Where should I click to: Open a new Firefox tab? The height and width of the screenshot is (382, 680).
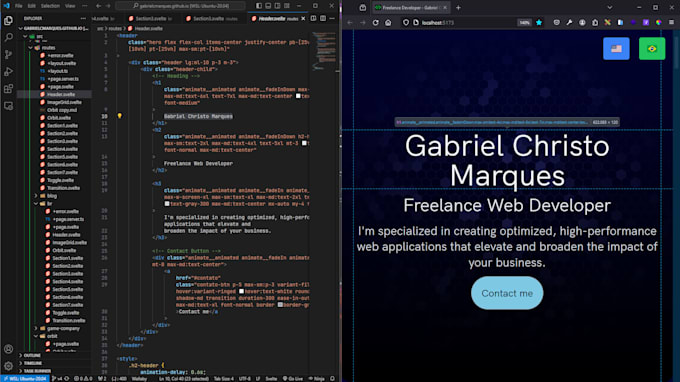(x=458, y=8)
